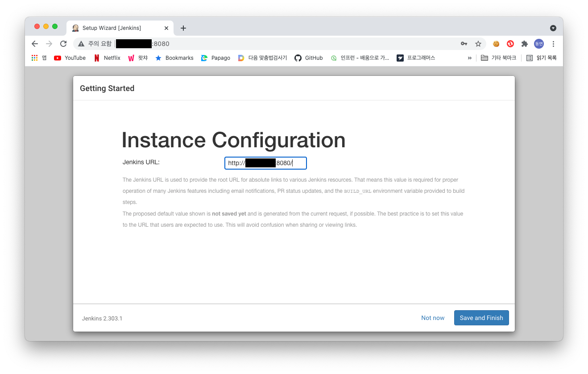Viewport: 588px width, 374px height.
Task: Open the Apps grid bookmark
Action: tap(39, 58)
